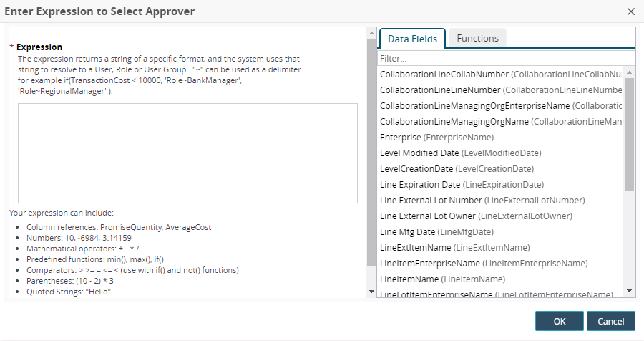The image size is (644, 341).
Task: Click the expression panel scroll-up arrow
Action: point(371,32)
